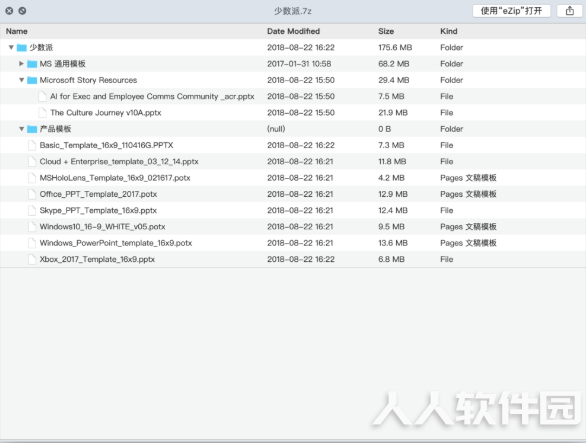Click the (null) date cell
This screenshot has width=586, height=443.
(x=276, y=129)
